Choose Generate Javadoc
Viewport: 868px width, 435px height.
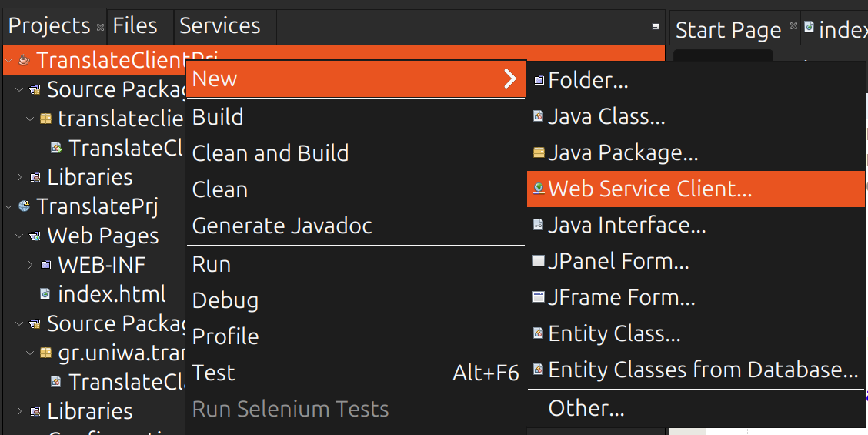tap(356, 226)
